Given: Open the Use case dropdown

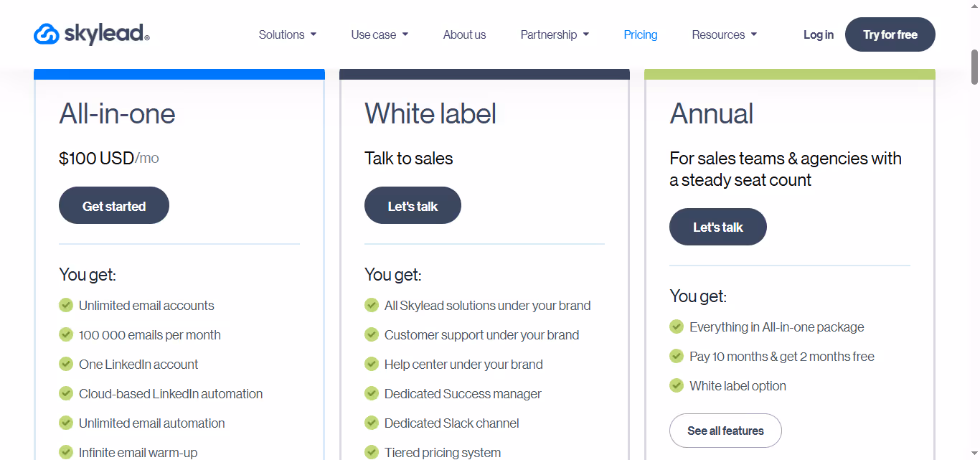Looking at the screenshot, I should point(380,34).
